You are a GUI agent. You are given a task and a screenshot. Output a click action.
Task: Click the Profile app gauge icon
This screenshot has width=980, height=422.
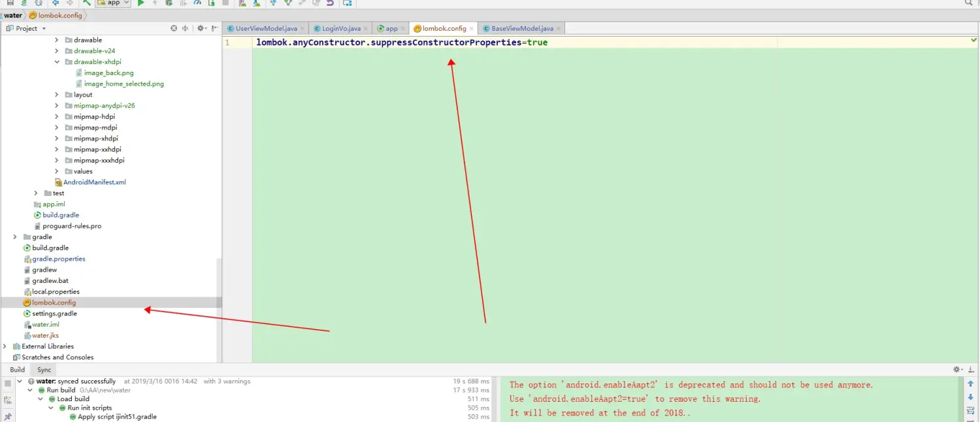click(x=197, y=3)
